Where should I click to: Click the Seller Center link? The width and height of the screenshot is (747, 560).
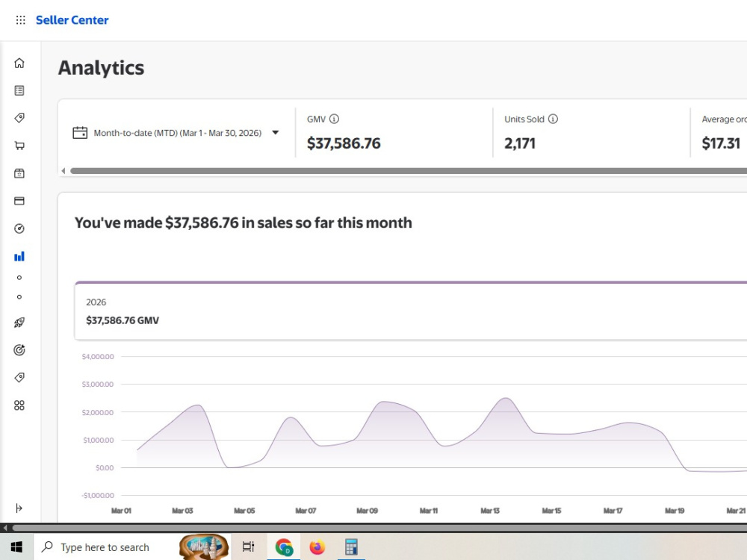click(x=72, y=20)
